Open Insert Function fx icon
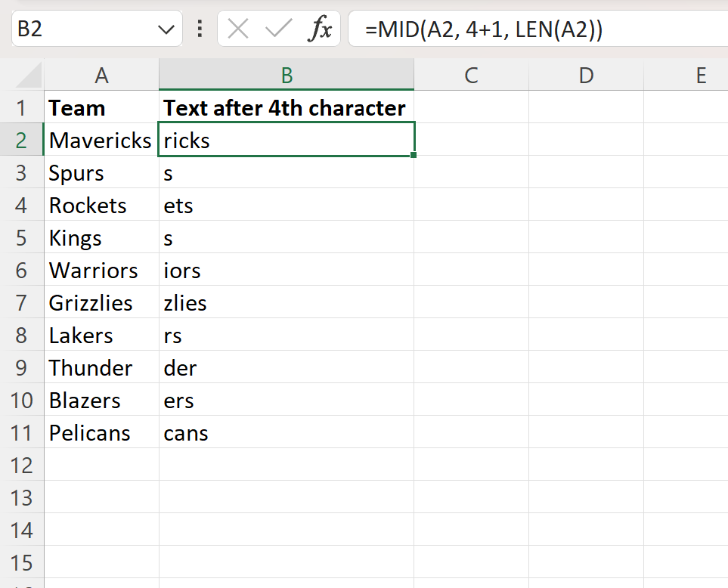The width and height of the screenshot is (728, 588). 320,29
